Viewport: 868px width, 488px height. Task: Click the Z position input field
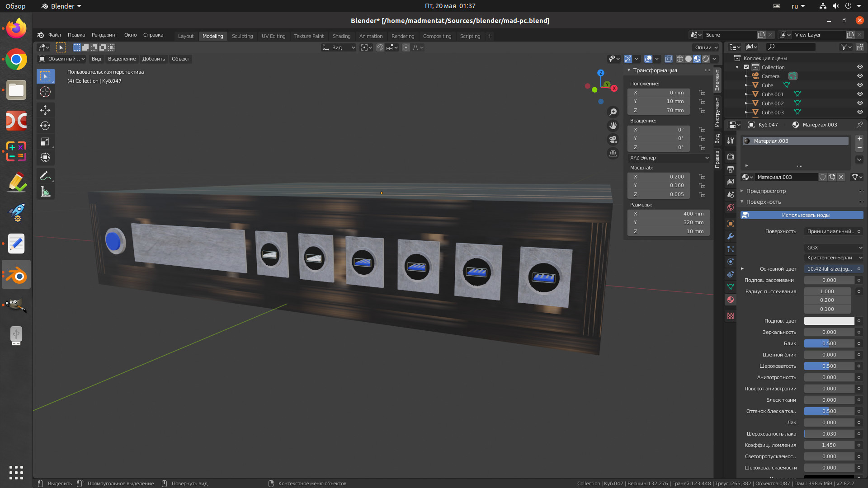tap(663, 110)
